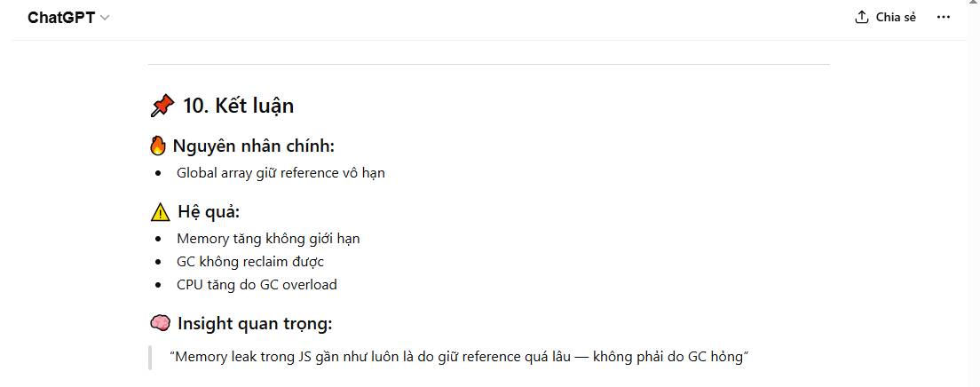
Task: Click the "Global array giữ reference" bullet
Action: [x=281, y=173]
